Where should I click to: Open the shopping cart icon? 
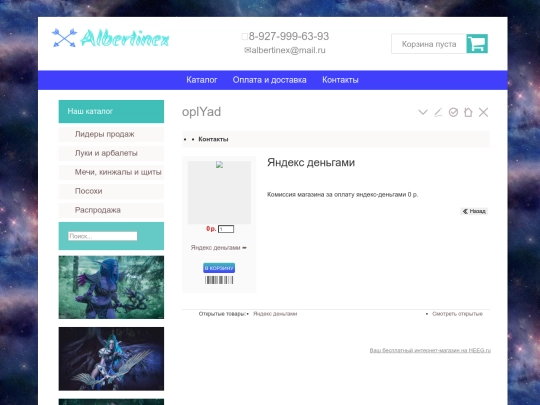point(477,44)
